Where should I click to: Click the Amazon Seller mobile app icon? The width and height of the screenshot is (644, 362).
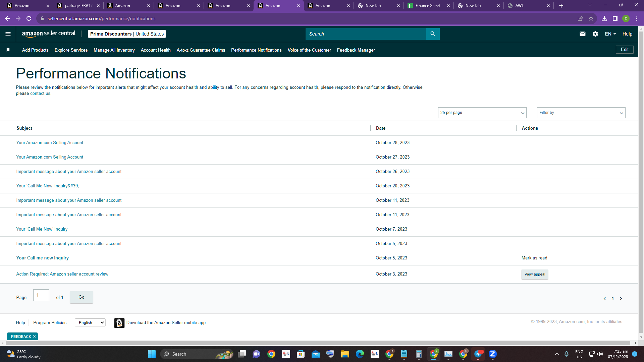tap(119, 323)
